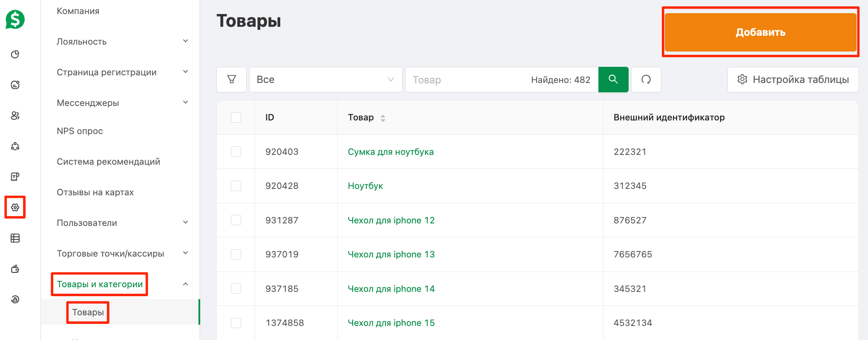Collapse the Товары и категории section
The height and width of the screenshot is (340, 868).
point(185,284)
